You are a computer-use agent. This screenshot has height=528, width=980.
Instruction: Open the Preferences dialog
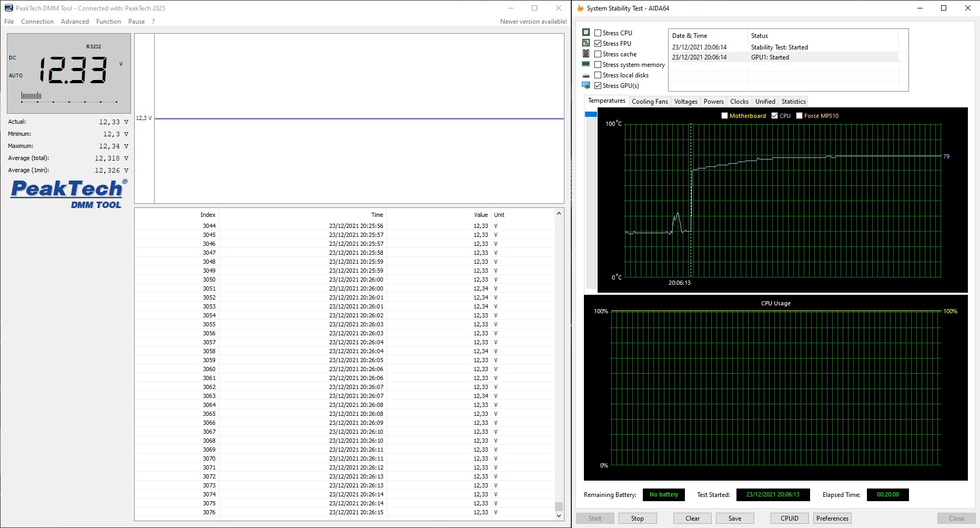pos(832,519)
